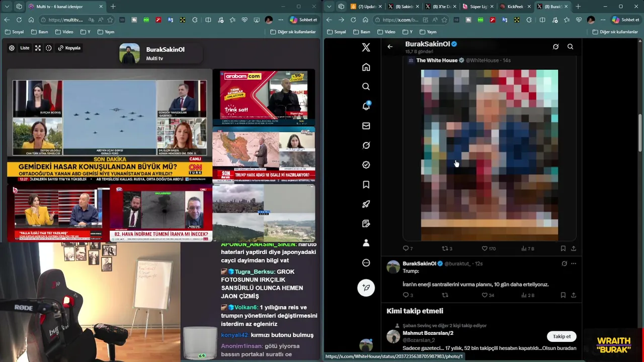Click Grok icon in BurakSakinOl profile header
644x362 pixels.
click(555, 47)
